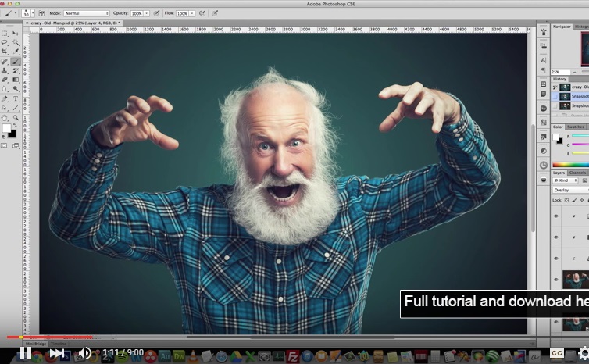Select the Eyedropper tool
Image resolution: width=589 pixels, height=364 pixels.
click(16, 52)
